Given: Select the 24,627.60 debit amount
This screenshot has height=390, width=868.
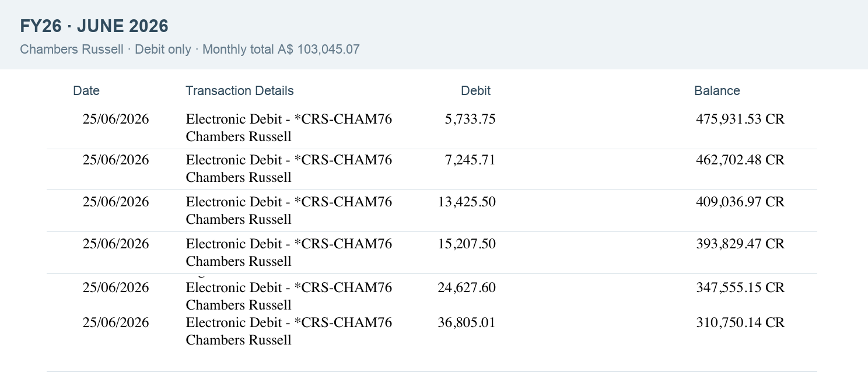Looking at the screenshot, I should 467,287.
